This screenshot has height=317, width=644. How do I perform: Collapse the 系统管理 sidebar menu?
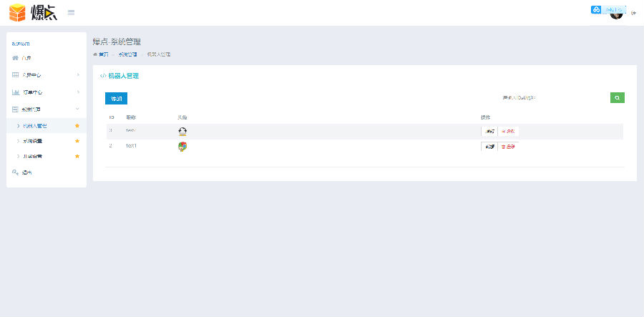coord(47,109)
